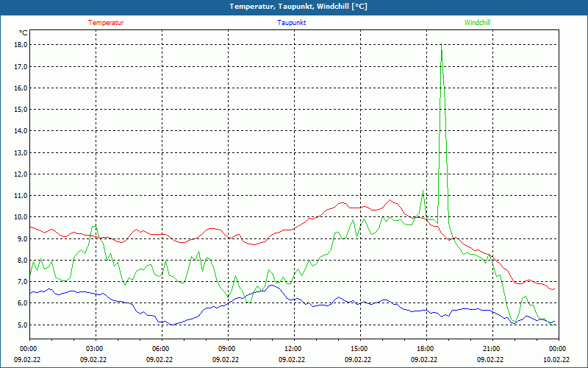Click the 16,0 y-axis value
This screenshot has height=368, width=588.
(21, 88)
